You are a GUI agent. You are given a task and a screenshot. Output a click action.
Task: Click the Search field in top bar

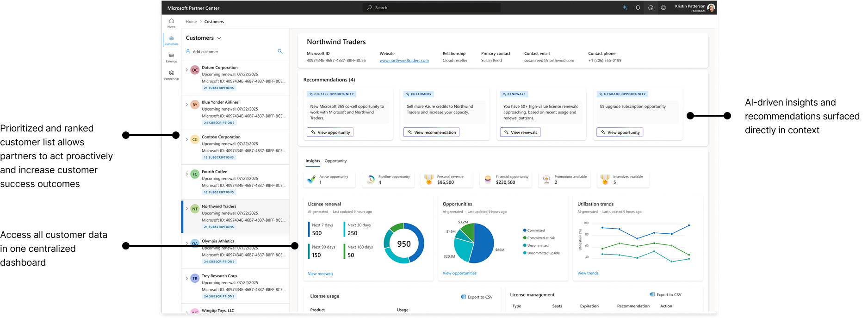432,7
